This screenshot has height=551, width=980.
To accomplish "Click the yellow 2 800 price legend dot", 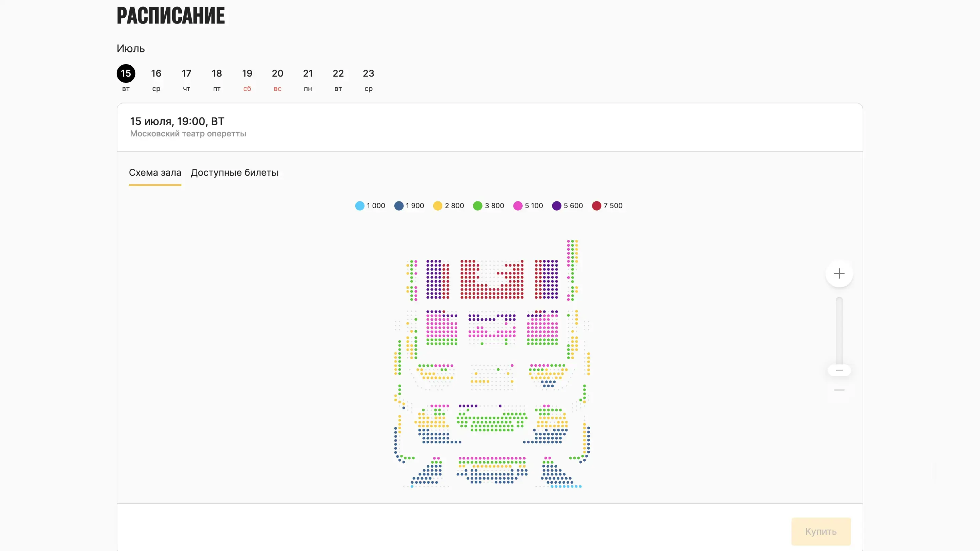I will [x=438, y=206].
